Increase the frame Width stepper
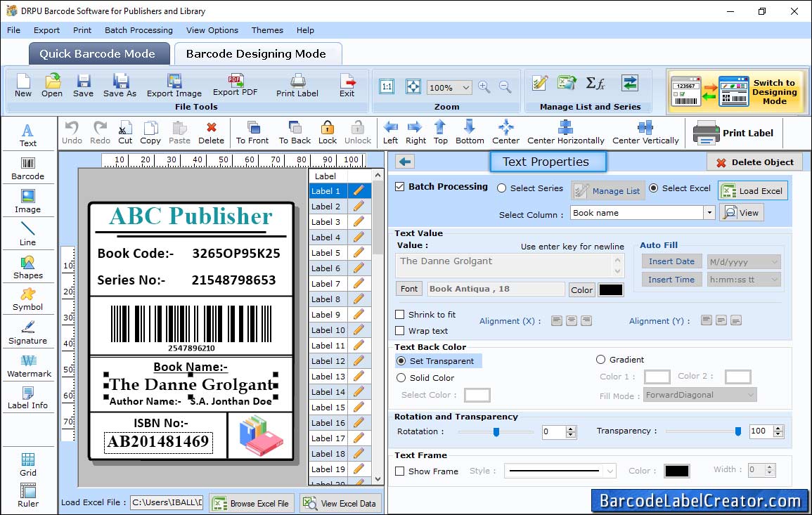The image size is (812, 515). (x=770, y=467)
